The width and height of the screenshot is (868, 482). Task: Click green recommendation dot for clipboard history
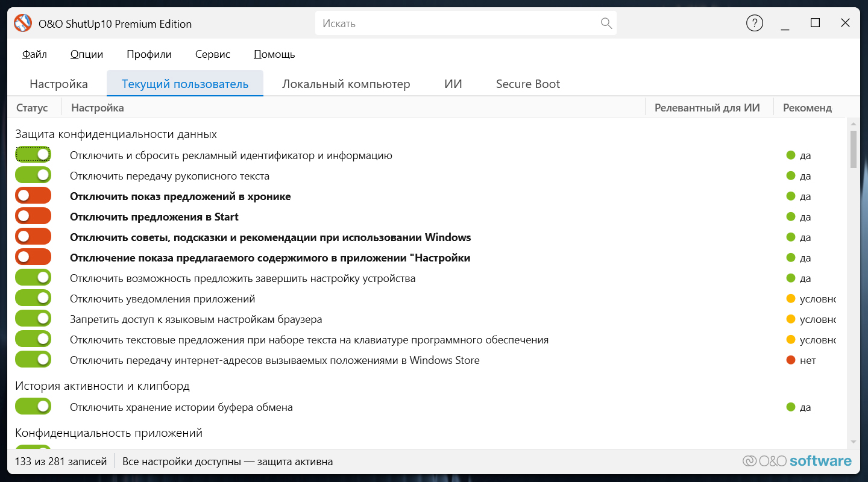point(791,407)
